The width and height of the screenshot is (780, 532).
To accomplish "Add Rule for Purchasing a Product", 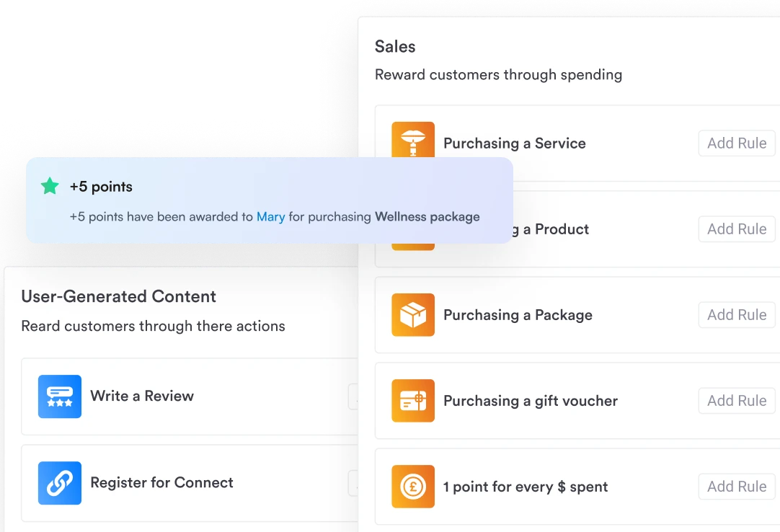I will pyautogui.click(x=737, y=229).
